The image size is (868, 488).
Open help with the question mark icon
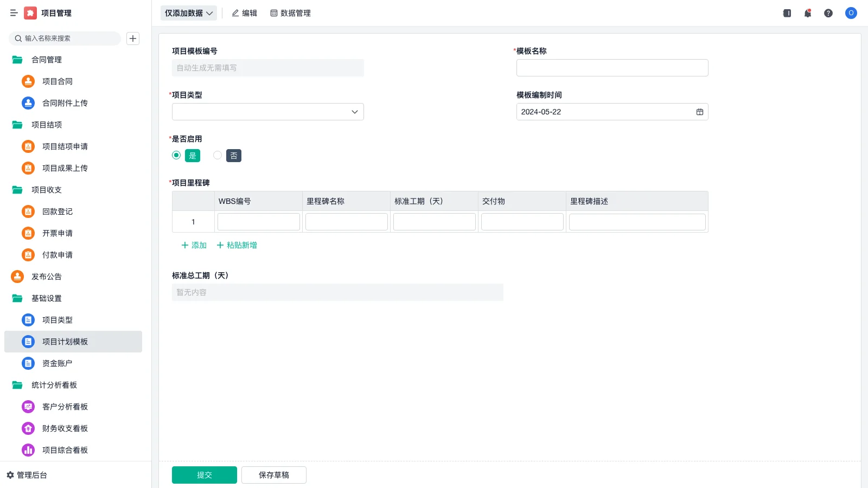(x=828, y=13)
